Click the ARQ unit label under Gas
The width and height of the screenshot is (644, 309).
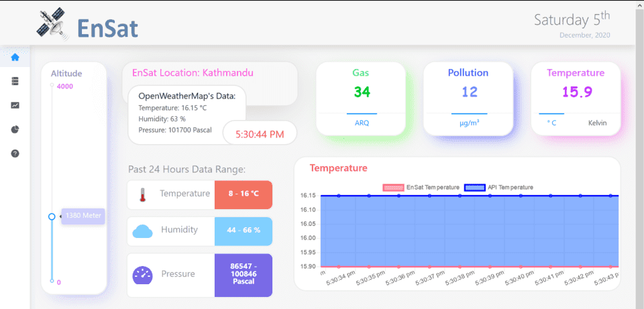tap(362, 123)
